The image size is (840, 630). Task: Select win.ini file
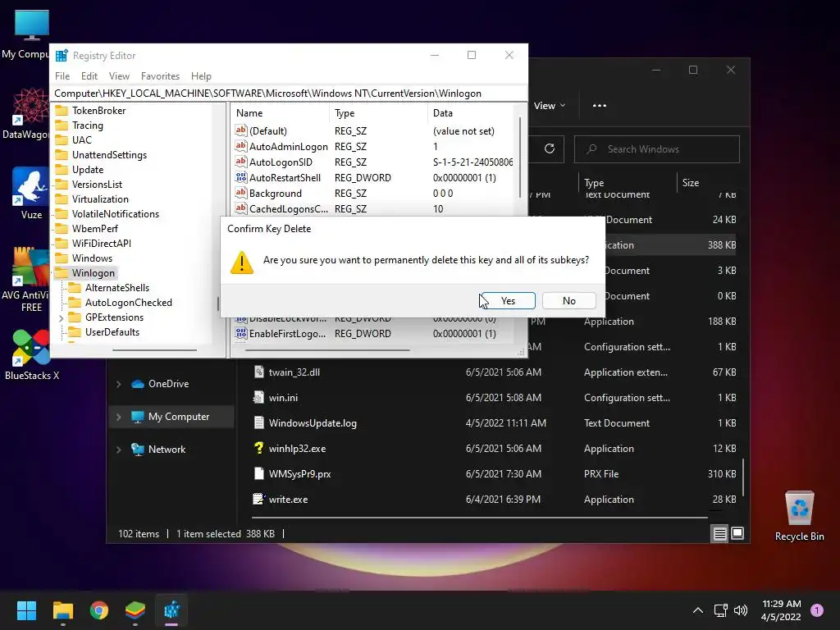click(x=283, y=398)
